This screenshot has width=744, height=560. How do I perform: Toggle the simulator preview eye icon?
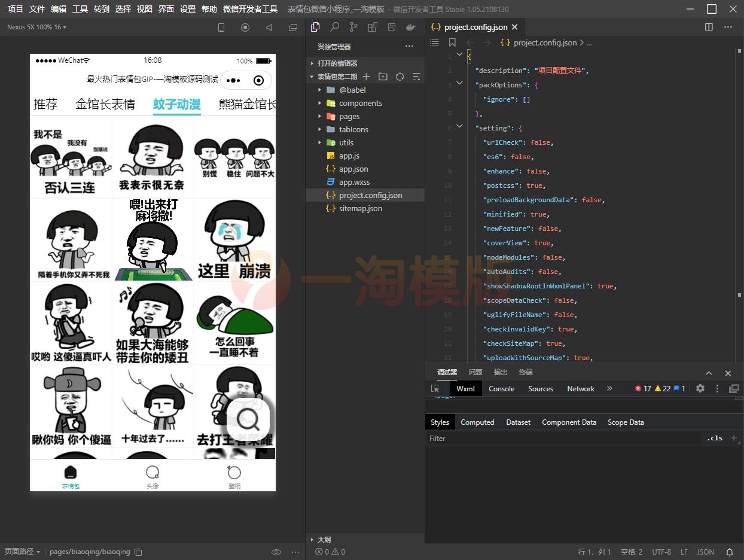click(x=276, y=552)
